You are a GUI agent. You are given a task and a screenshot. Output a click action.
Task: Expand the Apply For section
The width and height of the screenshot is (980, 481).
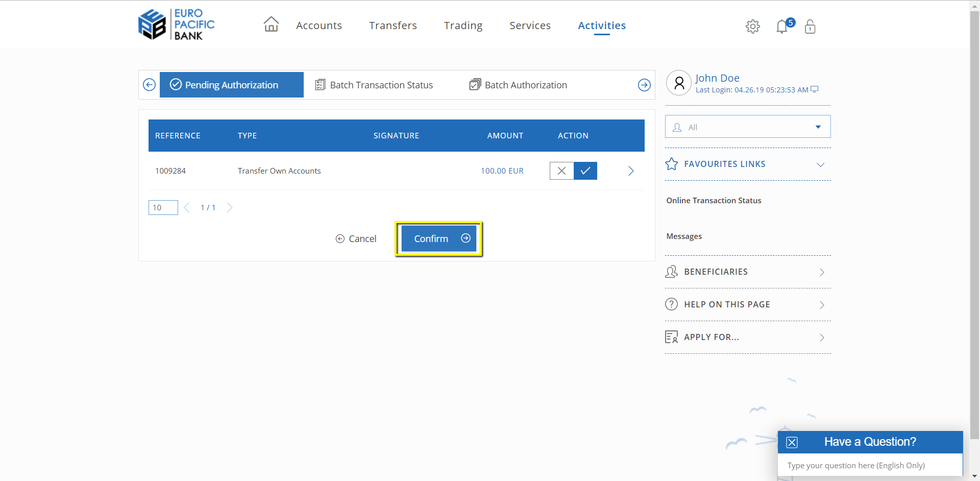pyautogui.click(x=748, y=338)
